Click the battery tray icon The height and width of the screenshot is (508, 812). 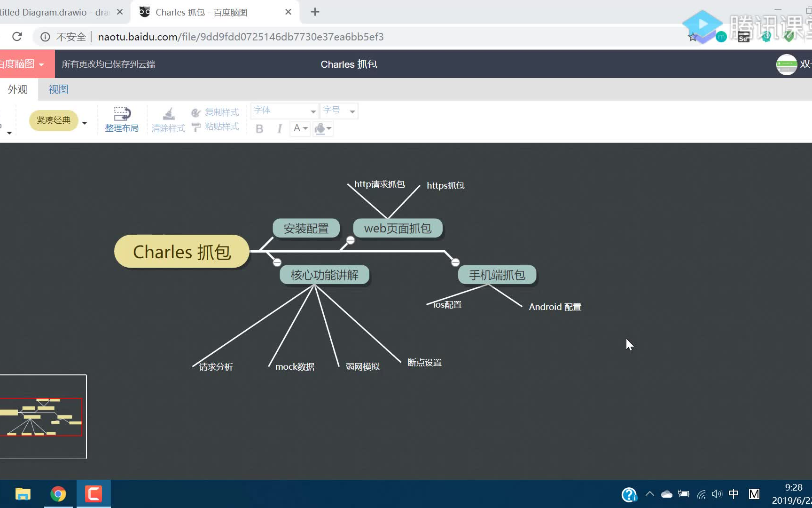tap(684, 494)
